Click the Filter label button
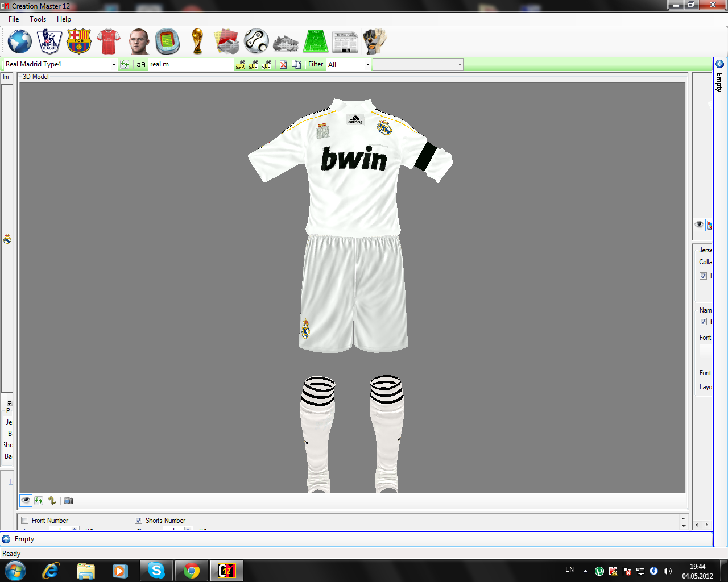 [316, 65]
